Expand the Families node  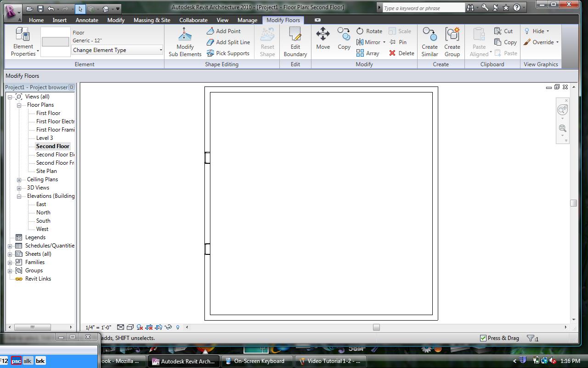click(10, 262)
